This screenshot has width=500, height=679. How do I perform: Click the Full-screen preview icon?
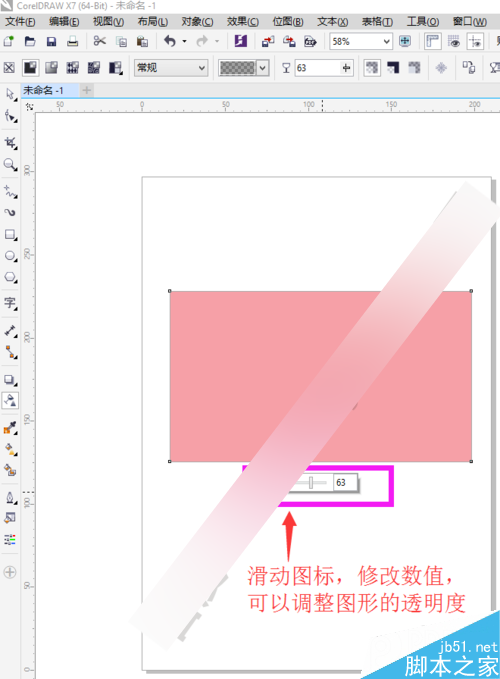pos(405,42)
